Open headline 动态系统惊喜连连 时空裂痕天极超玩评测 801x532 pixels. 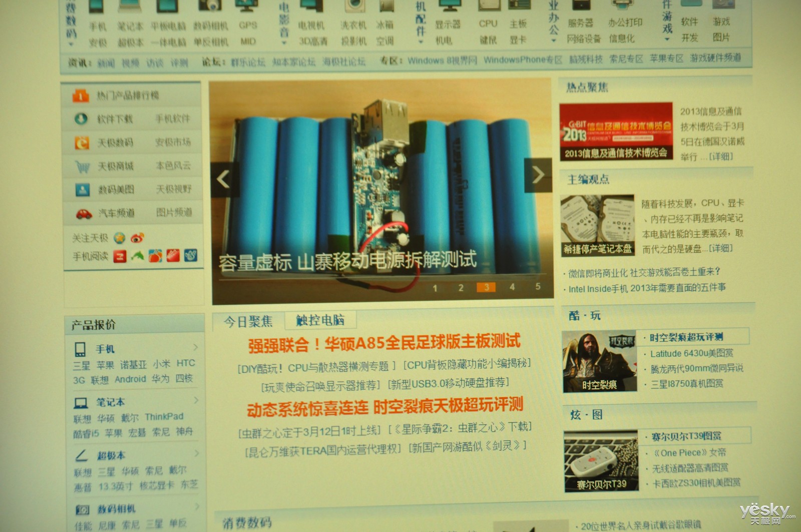point(384,406)
